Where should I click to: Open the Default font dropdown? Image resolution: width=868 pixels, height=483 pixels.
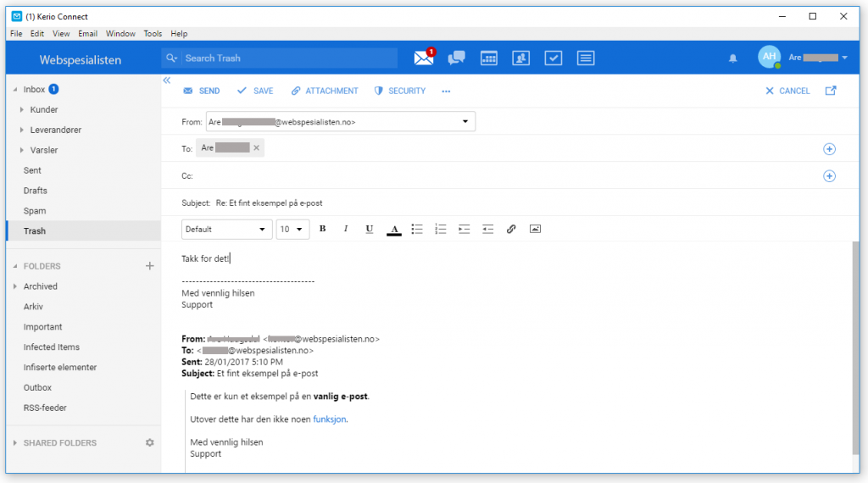coord(226,229)
